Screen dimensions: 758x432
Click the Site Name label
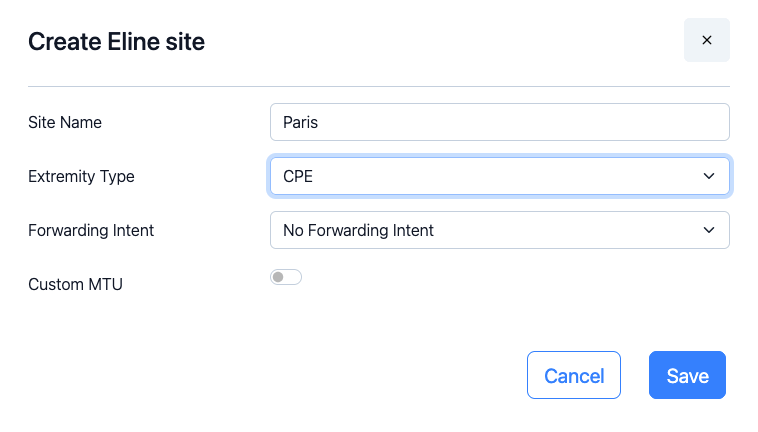pyautogui.click(x=65, y=122)
